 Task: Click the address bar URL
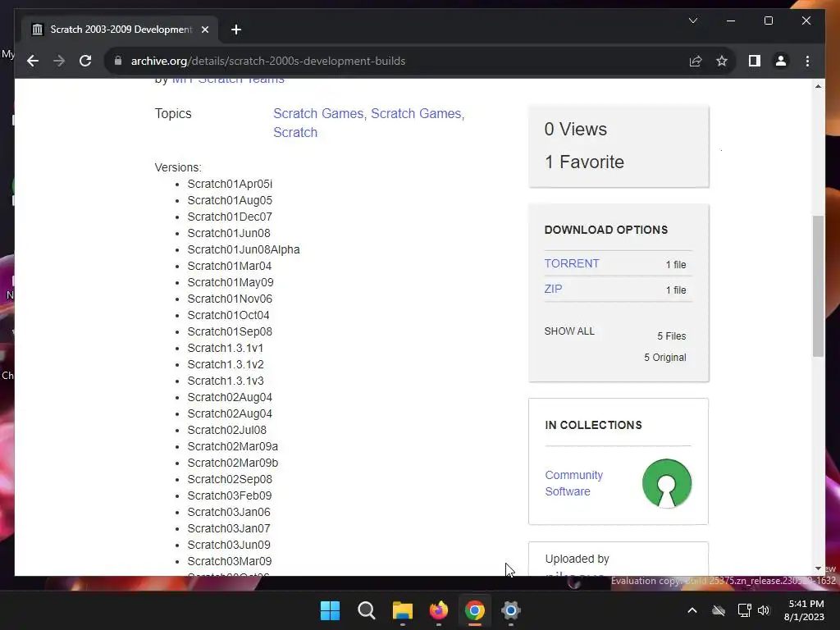[x=268, y=61]
